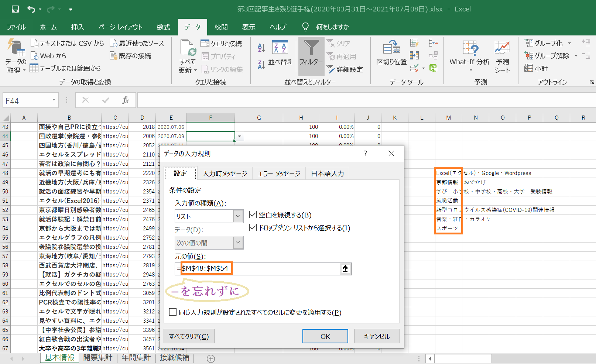Viewport: 596px width, 364px height.
Task: Open the 日本語入力 dialog tab
Action: (x=327, y=174)
